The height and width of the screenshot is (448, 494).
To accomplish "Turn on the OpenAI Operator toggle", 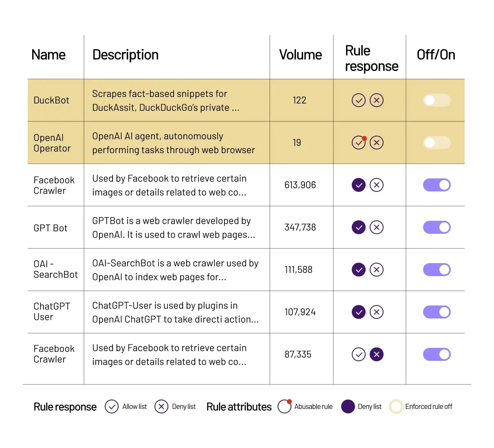I will (437, 143).
